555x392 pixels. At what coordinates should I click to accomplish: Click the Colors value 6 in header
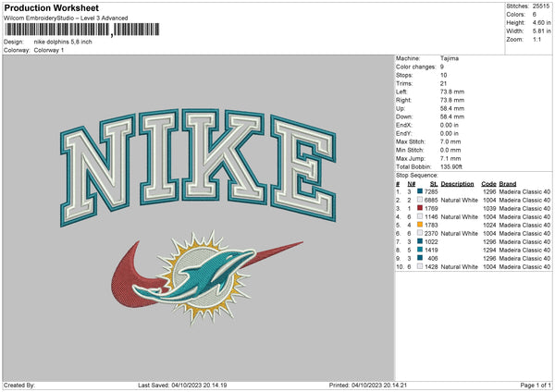(535, 15)
